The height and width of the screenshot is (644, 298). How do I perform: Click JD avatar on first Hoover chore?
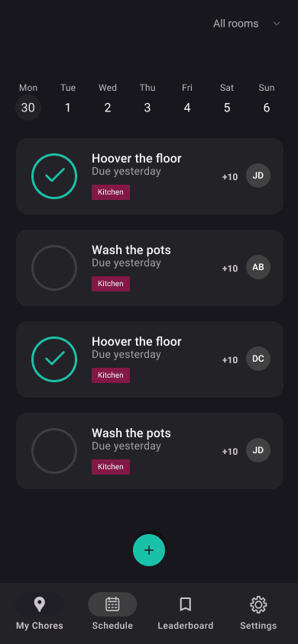258,175
